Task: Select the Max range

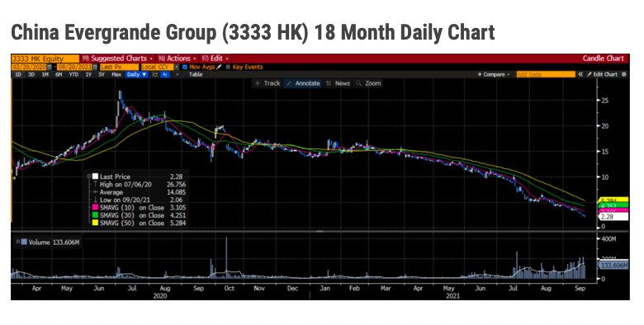Action: 116,75
